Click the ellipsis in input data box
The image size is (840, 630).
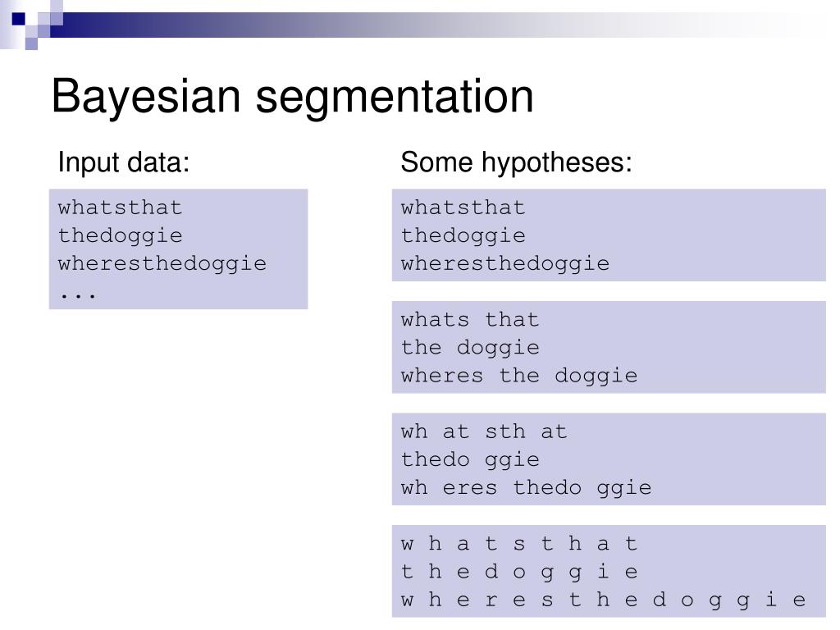[78, 294]
